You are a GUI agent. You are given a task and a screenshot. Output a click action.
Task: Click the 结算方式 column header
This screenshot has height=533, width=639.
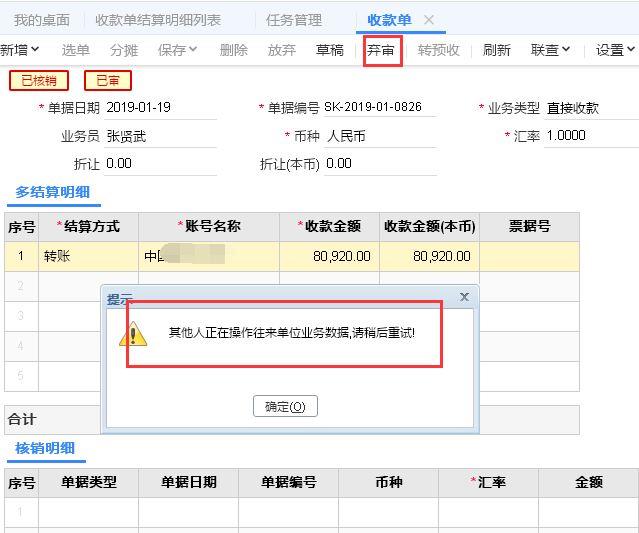click(88, 227)
